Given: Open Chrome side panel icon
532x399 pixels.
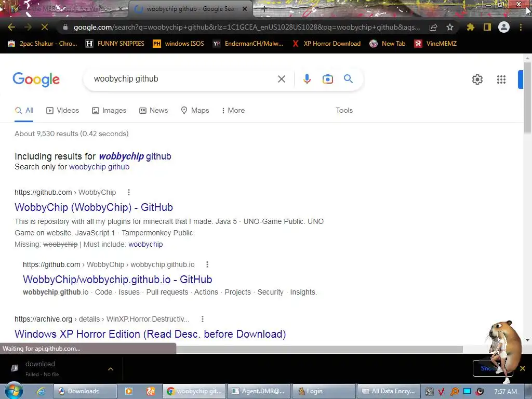Looking at the screenshot, I should click(x=487, y=27).
